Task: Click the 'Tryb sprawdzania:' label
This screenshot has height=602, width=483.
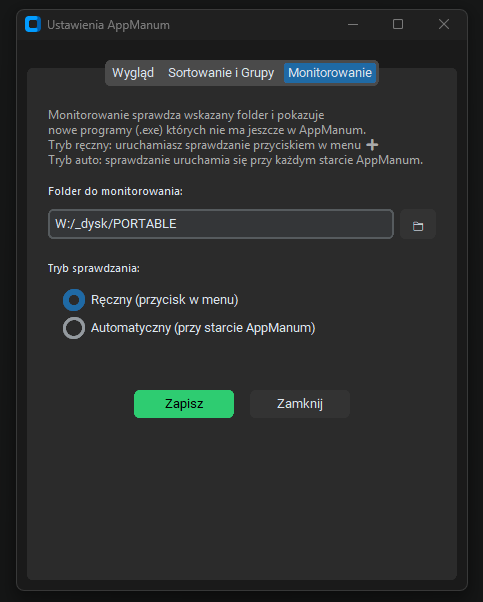Action: [x=94, y=268]
